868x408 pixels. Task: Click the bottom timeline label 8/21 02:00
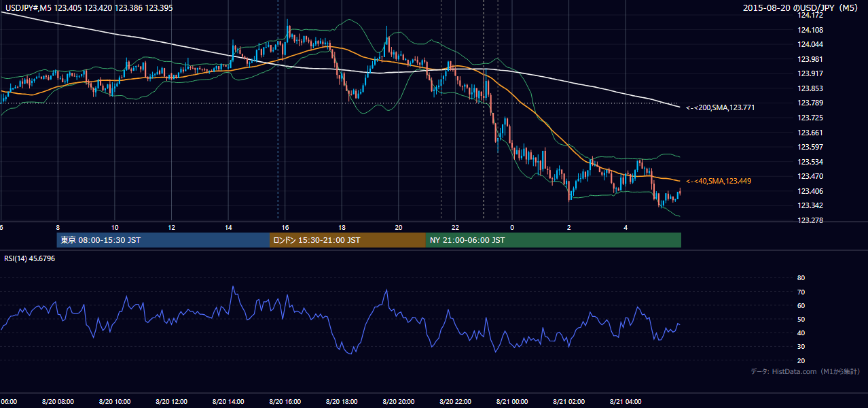[568, 401]
